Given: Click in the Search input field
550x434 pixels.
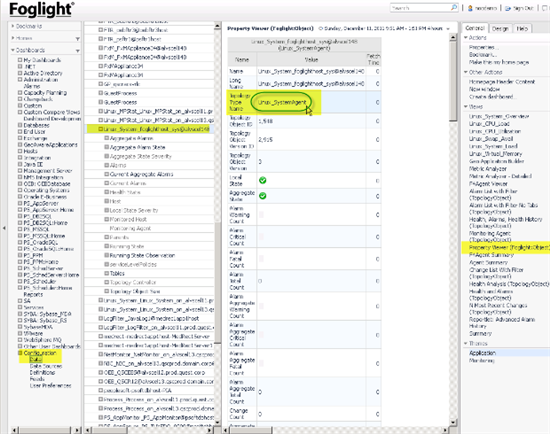Looking at the screenshot, I should click(420, 8).
